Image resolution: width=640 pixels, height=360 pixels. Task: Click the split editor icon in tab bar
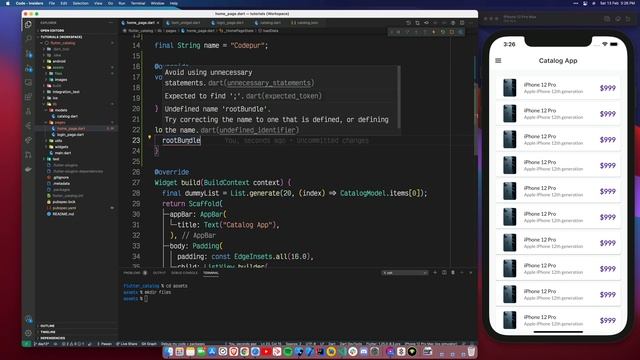click(x=462, y=23)
